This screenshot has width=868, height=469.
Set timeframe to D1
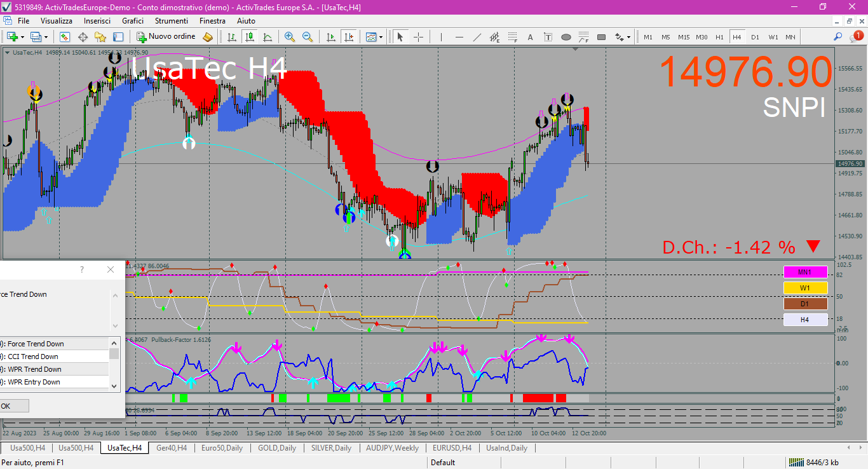pyautogui.click(x=755, y=37)
